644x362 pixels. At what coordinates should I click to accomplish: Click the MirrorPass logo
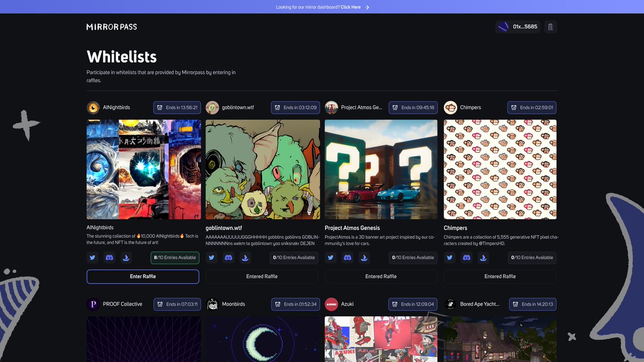point(112,27)
